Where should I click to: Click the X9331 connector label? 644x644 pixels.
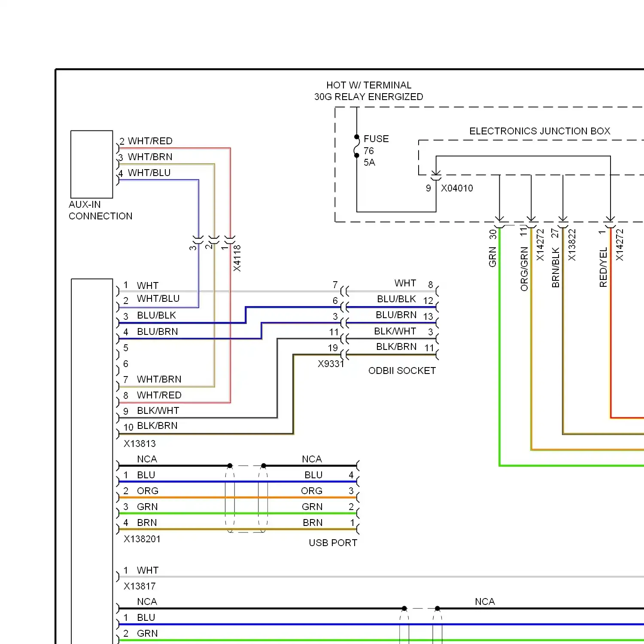(x=331, y=364)
